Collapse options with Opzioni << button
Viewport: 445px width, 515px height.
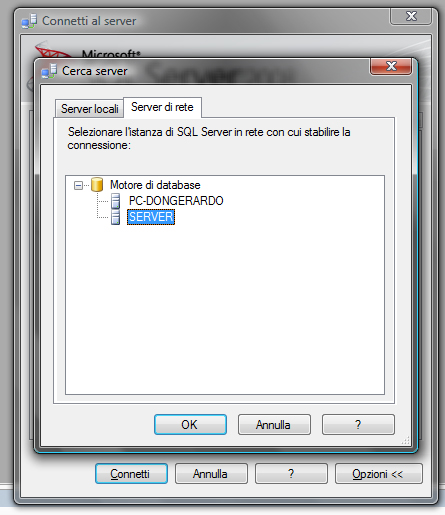point(379,474)
